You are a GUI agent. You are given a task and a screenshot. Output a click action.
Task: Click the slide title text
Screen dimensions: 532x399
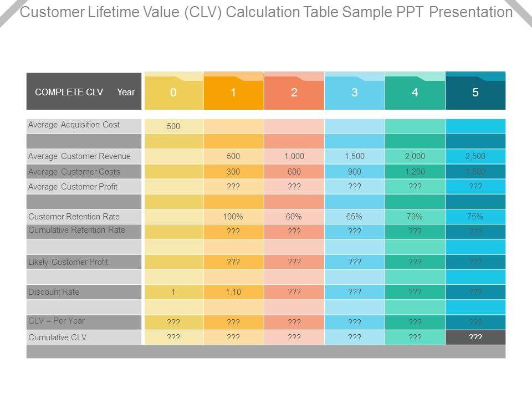click(x=266, y=13)
